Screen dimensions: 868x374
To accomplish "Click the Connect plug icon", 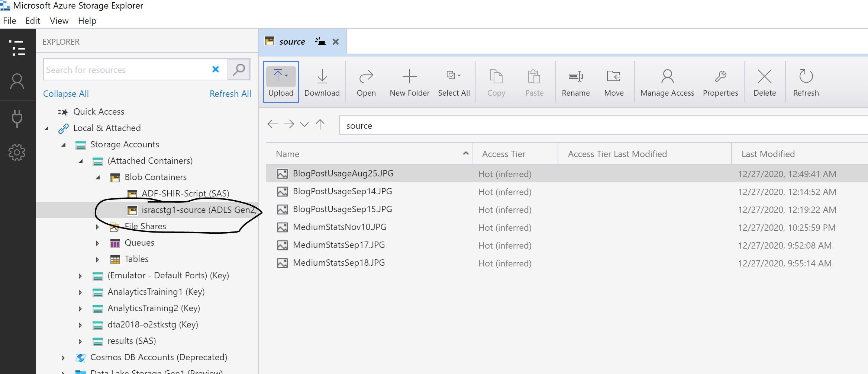I will tap(17, 119).
